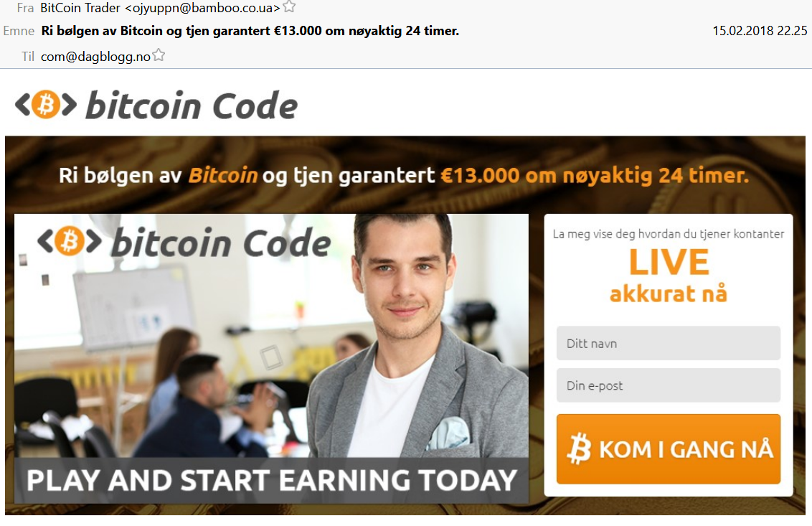The image size is (812, 526).
Task: Click the Emne label in header
Action: tap(19, 31)
